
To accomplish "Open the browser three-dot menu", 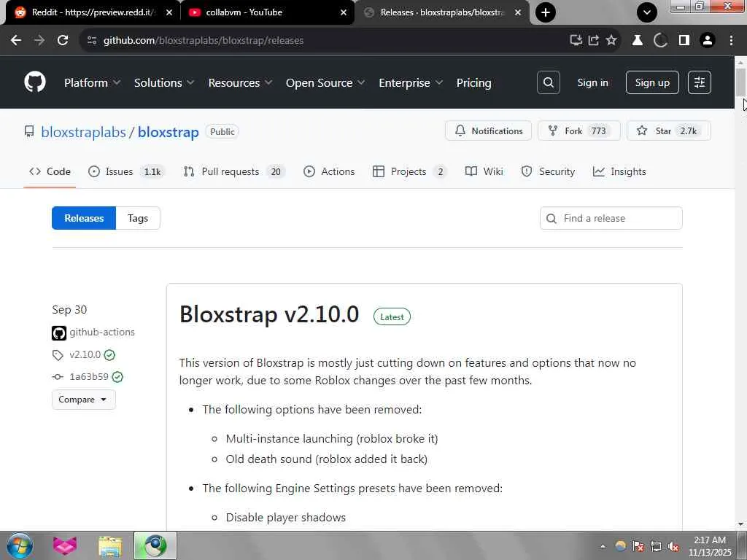I will [x=731, y=40].
